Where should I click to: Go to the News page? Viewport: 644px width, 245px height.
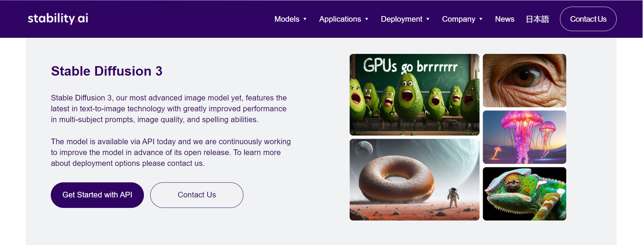[504, 19]
